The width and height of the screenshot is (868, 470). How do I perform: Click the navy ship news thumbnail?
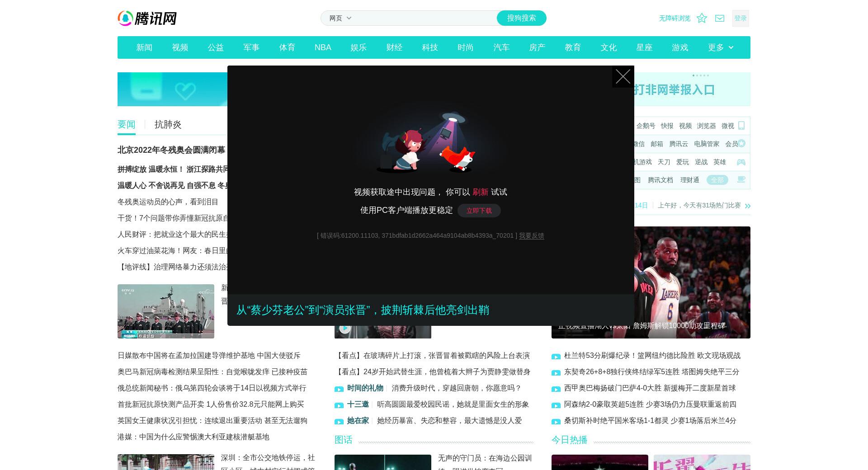(166, 311)
